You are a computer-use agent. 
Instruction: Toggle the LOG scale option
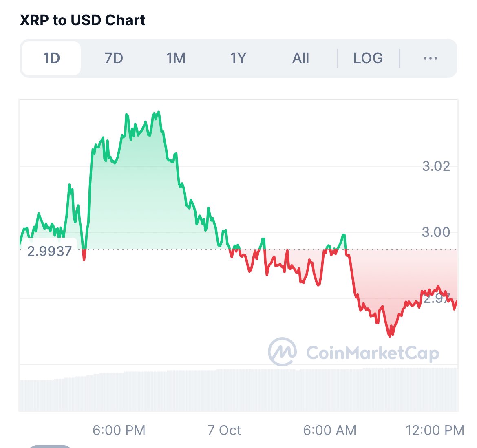pos(368,58)
